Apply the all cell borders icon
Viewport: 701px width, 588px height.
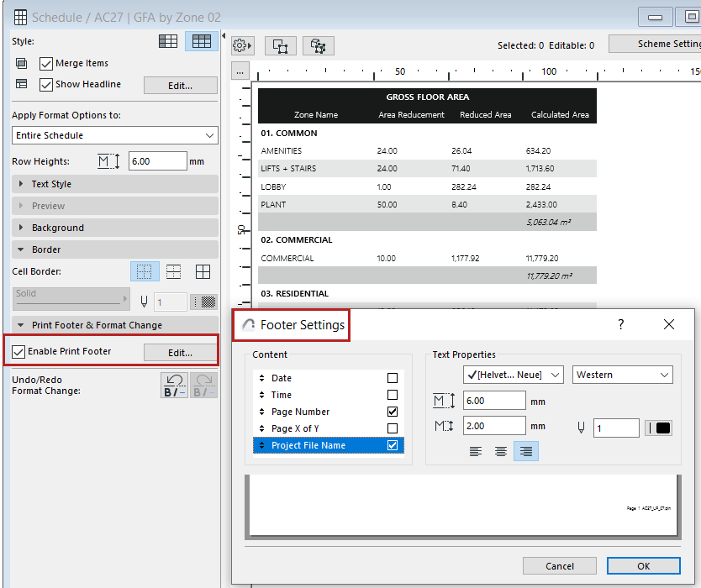coord(202,271)
